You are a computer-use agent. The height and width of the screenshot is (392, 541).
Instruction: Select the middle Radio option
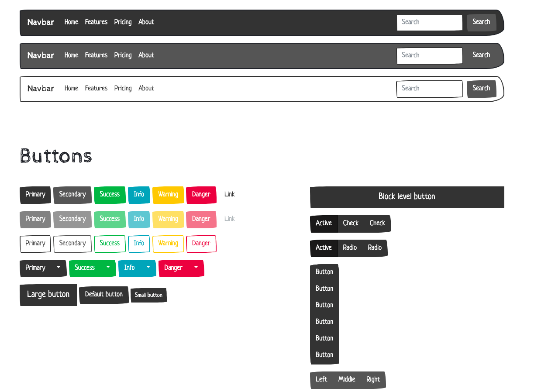[350, 248]
